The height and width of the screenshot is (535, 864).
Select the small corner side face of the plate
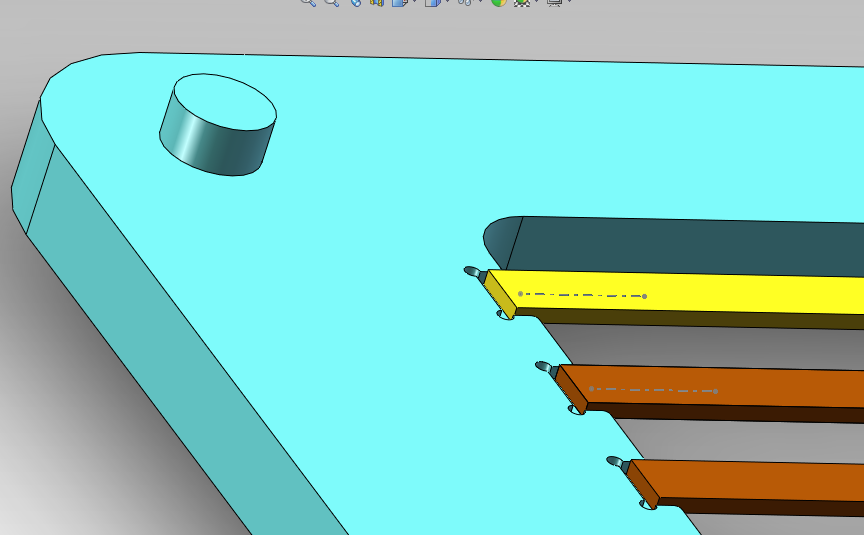point(33,165)
